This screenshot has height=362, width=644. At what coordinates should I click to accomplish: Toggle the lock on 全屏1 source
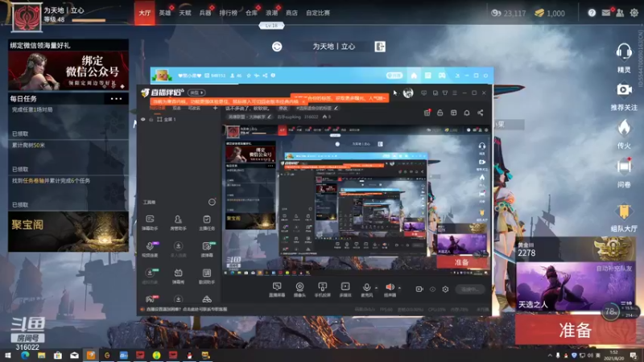pyautogui.click(x=151, y=119)
